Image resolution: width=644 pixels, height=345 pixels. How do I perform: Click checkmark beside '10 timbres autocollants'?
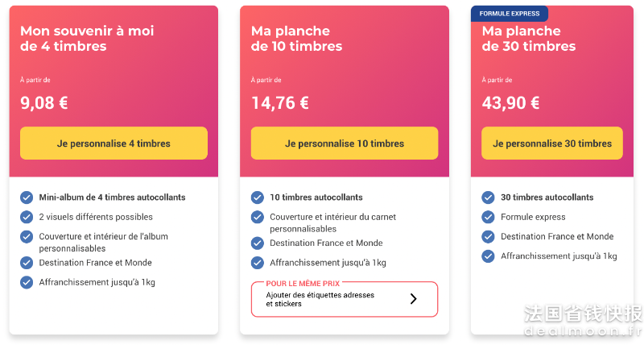[258, 197]
